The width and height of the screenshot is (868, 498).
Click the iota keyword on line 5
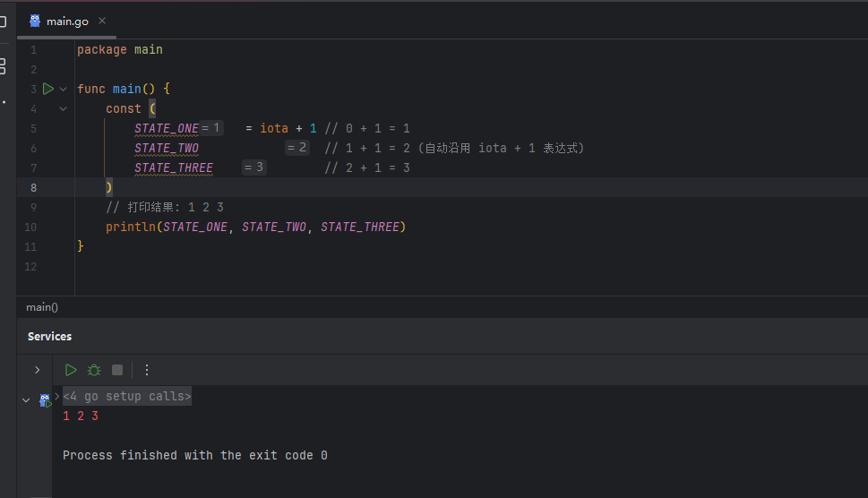pos(274,128)
